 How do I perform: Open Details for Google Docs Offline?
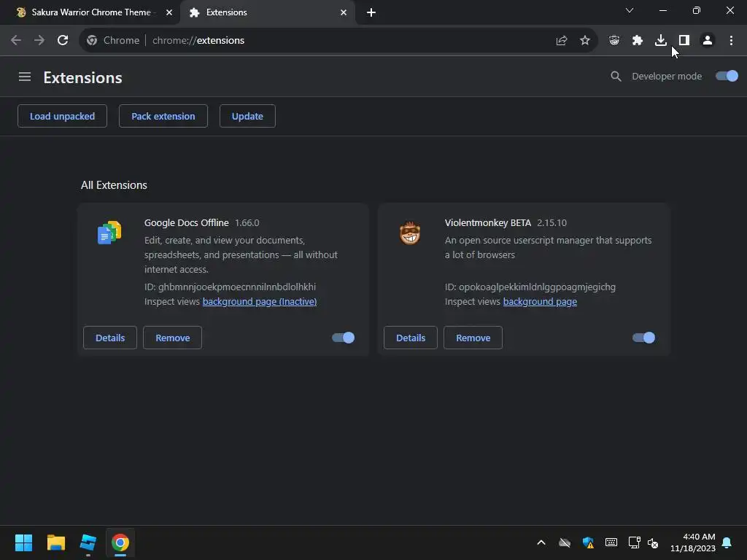click(110, 338)
